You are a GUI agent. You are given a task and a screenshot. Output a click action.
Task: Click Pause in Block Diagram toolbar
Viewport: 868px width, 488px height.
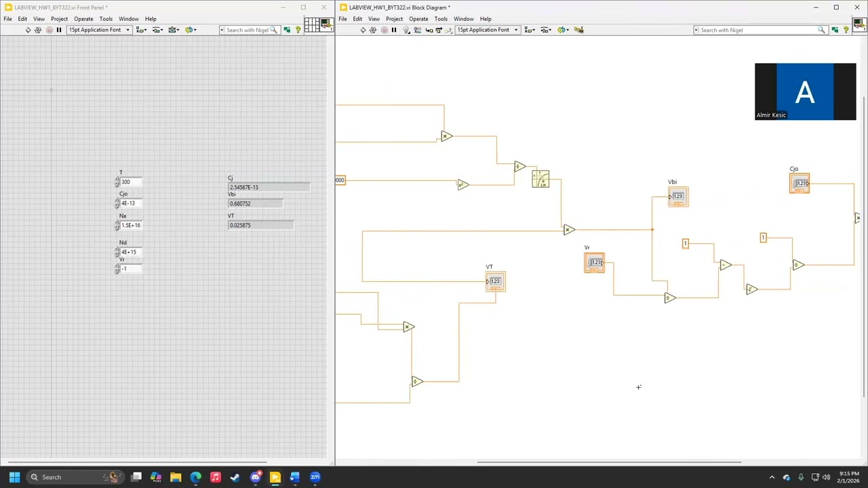coord(394,30)
